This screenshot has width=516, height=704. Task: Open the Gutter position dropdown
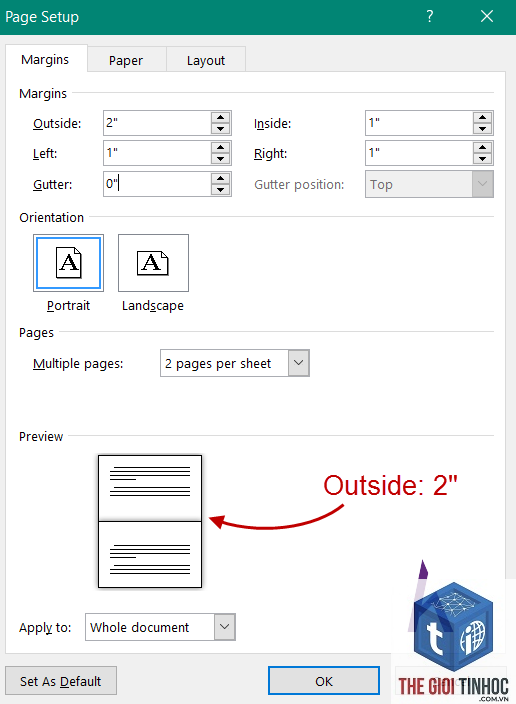429,184
